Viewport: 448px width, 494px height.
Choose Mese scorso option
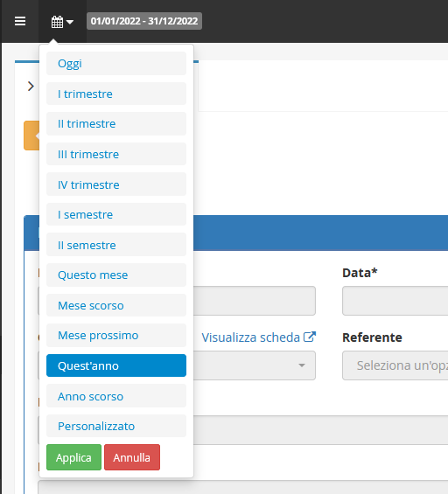tap(116, 305)
